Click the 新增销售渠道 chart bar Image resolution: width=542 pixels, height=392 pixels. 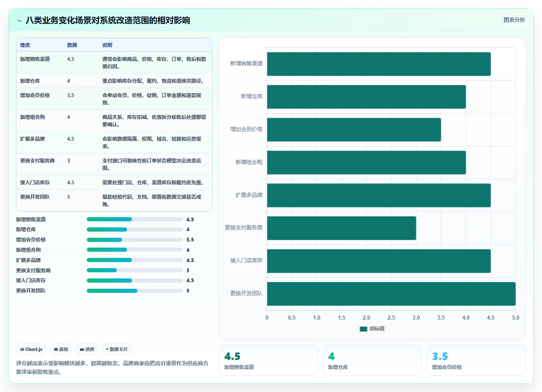pos(379,64)
